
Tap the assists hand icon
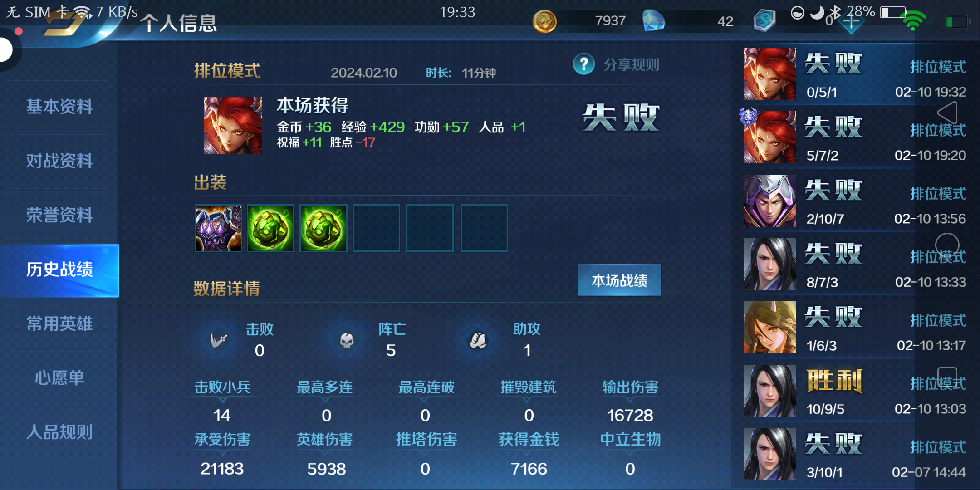[x=478, y=340]
